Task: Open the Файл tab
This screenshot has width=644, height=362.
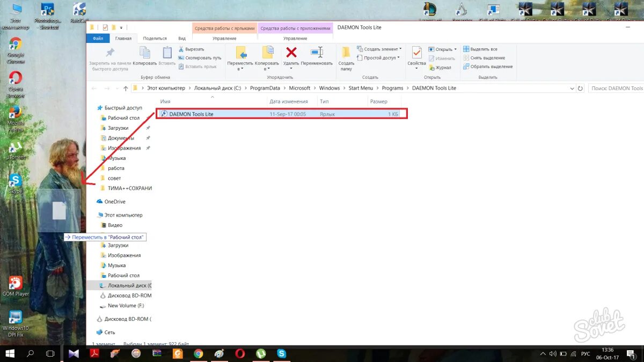Action: (x=98, y=39)
